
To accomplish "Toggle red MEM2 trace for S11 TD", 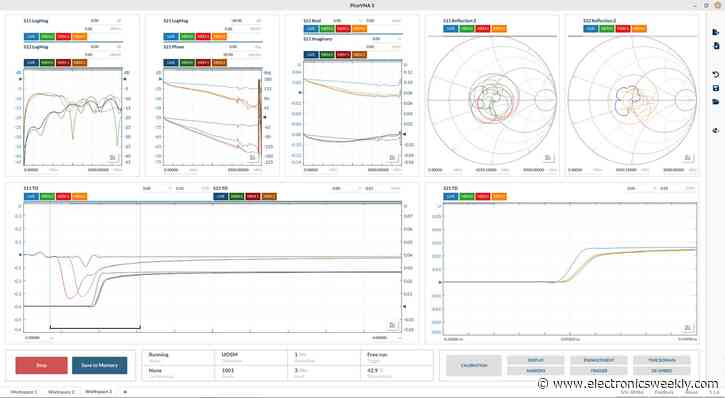I will click(63, 196).
